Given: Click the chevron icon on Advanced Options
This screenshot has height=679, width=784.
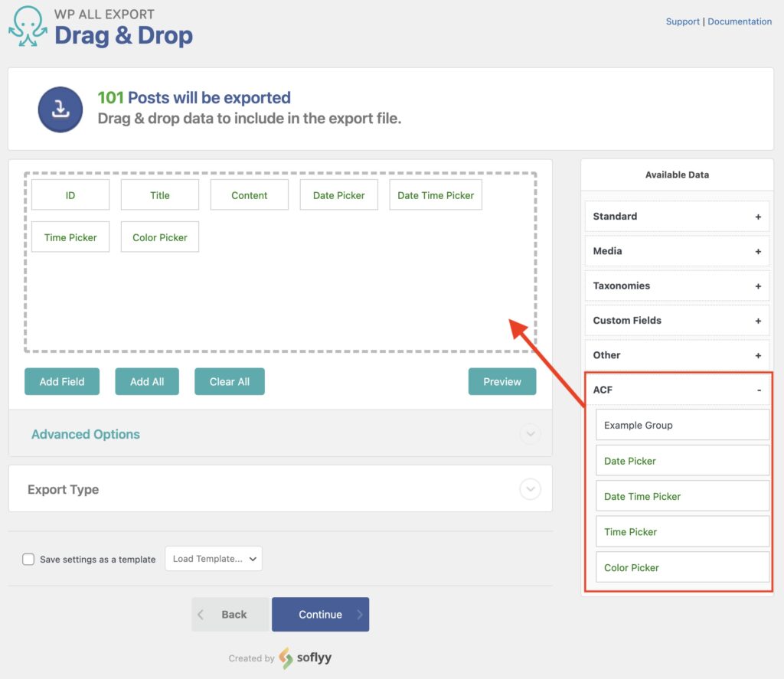Looking at the screenshot, I should (530, 434).
